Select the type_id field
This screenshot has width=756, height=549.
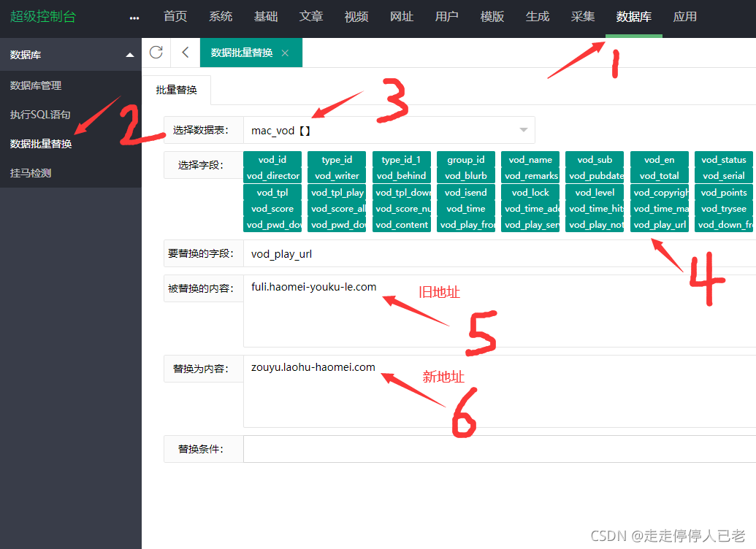(337, 159)
